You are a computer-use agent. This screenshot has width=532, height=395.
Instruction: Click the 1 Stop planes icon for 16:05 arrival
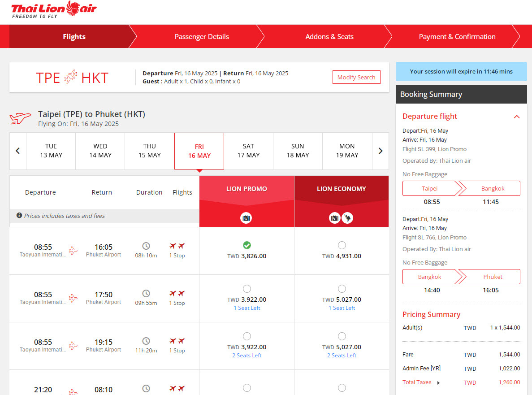coord(177,246)
